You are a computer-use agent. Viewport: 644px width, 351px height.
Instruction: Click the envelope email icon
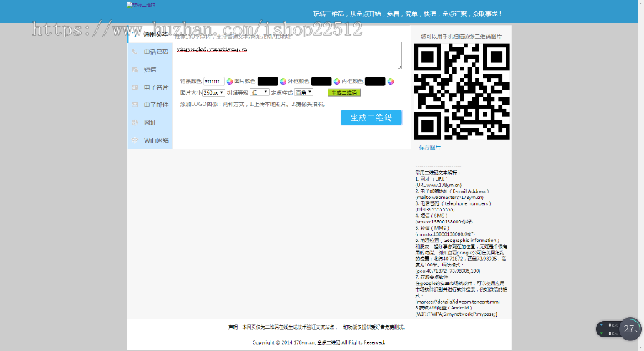pos(135,105)
